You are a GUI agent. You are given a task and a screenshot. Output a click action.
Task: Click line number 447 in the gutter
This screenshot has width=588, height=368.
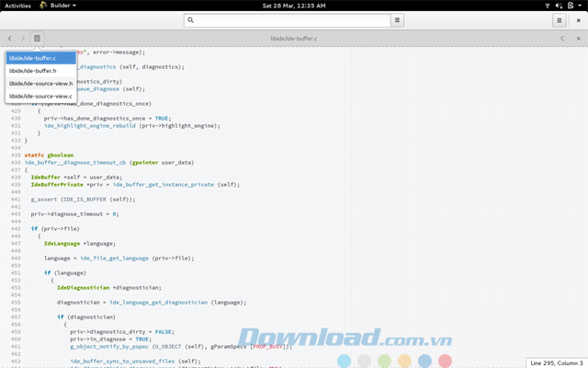[15, 244]
